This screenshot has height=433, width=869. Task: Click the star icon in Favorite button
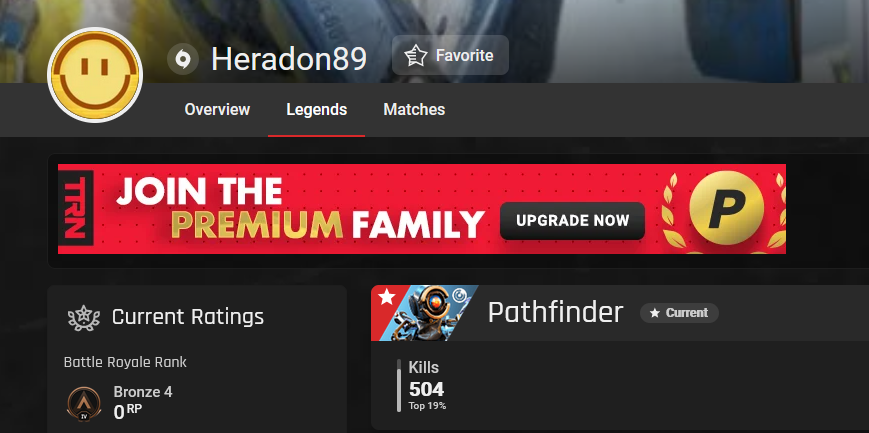point(416,56)
